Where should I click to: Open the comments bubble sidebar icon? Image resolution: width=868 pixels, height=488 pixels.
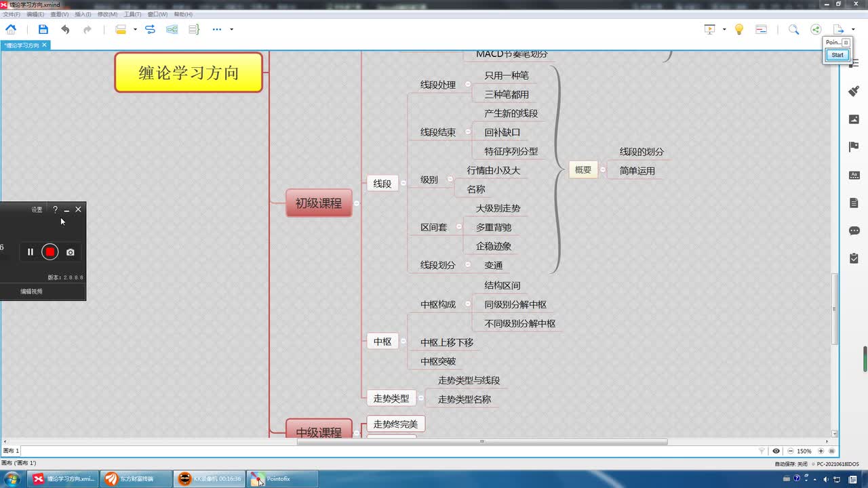point(854,230)
